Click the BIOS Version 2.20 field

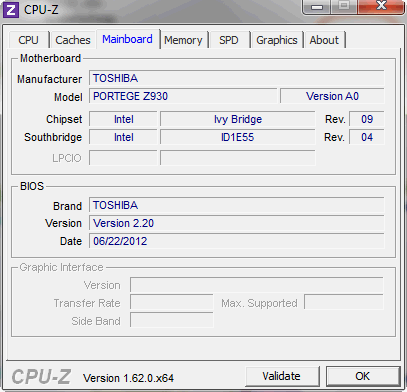tap(237, 223)
